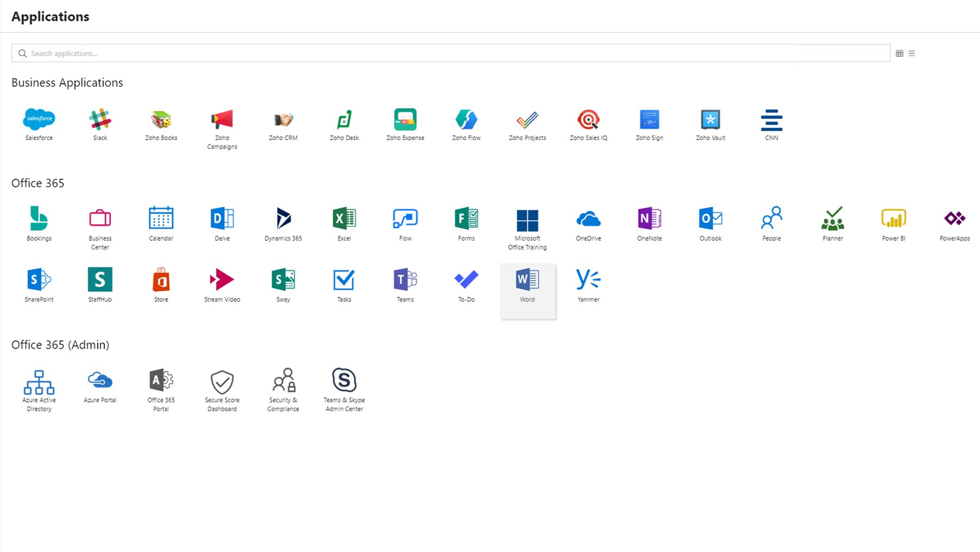This screenshot has width=980, height=552.
Task: Select the Power BI icon
Action: (x=893, y=219)
